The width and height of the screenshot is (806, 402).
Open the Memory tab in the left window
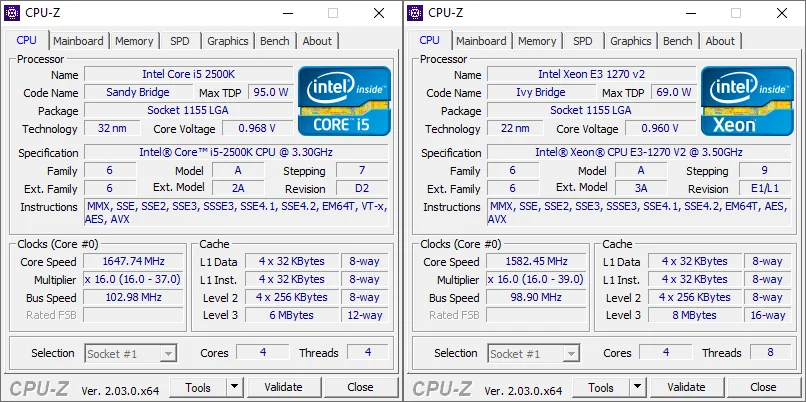tap(134, 41)
